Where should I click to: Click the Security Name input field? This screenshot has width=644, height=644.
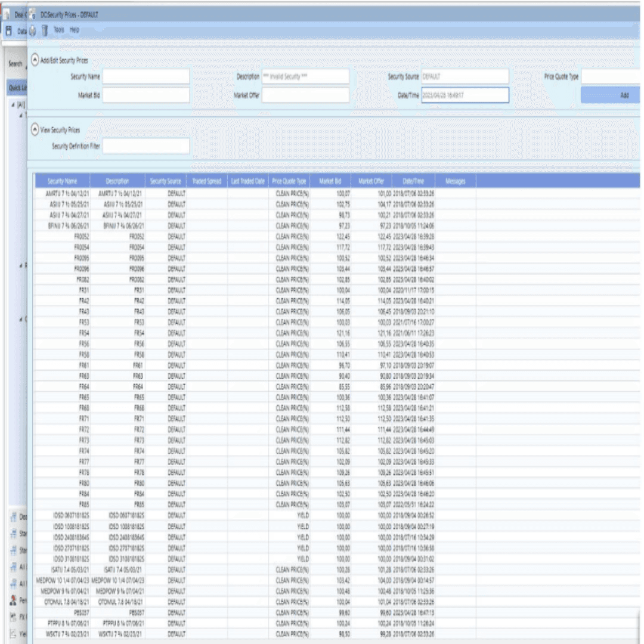click(x=146, y=77)
